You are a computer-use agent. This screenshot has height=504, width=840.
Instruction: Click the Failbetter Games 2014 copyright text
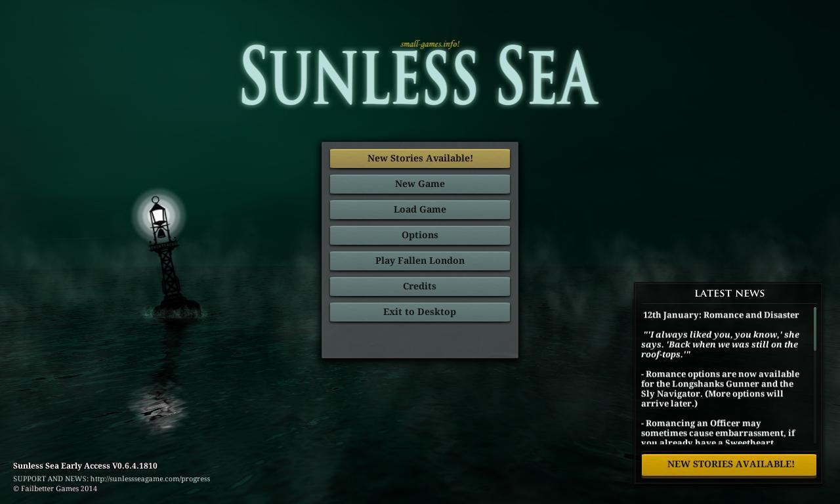tap(55, 488)
